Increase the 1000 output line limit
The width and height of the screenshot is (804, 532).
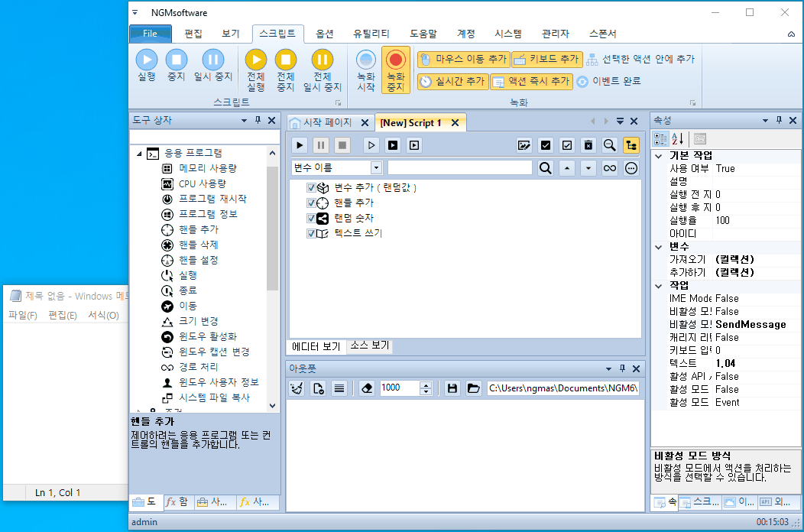[x=426, y=384]
